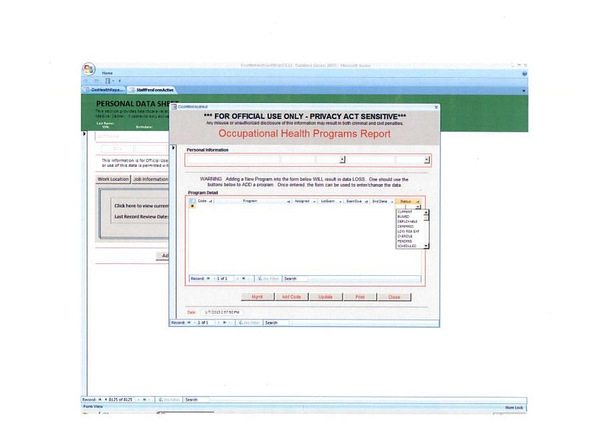Click the Mgmt button

(257, 297)
